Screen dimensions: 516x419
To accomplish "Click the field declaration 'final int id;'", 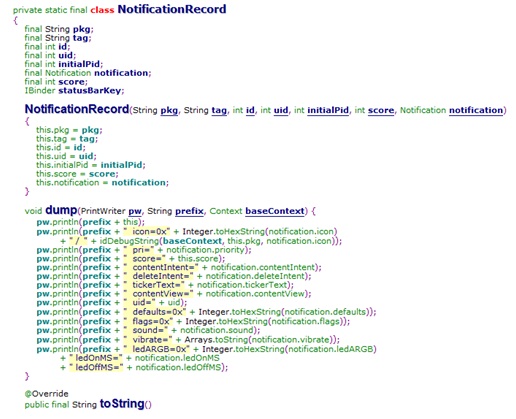I will 47,46.
